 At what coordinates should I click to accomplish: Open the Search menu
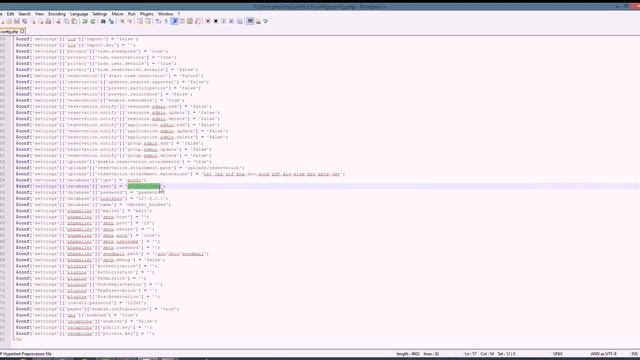[x=24, y=14]
